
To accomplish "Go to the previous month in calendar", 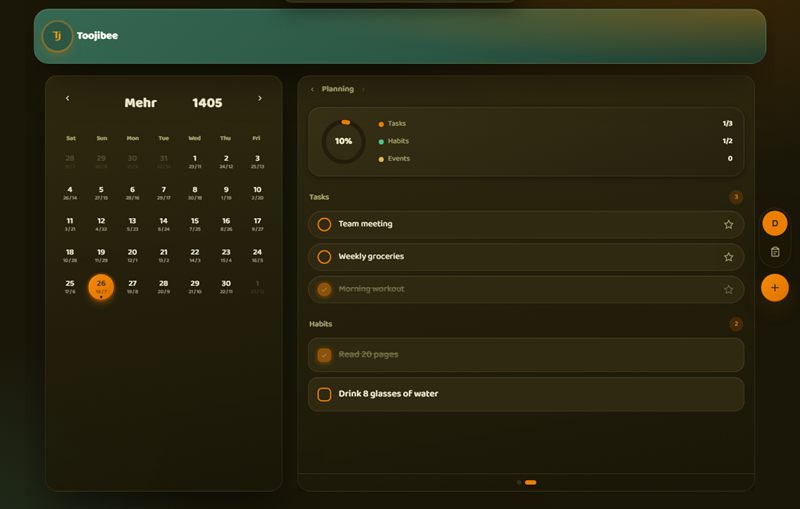I will [x=67, y=98].
